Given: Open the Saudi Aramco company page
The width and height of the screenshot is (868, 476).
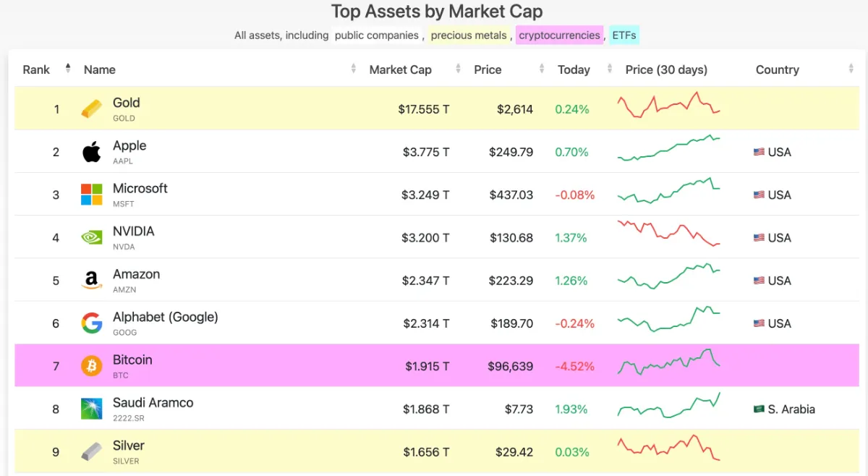Looking at the screenshot, I should [x=153, y=402].
